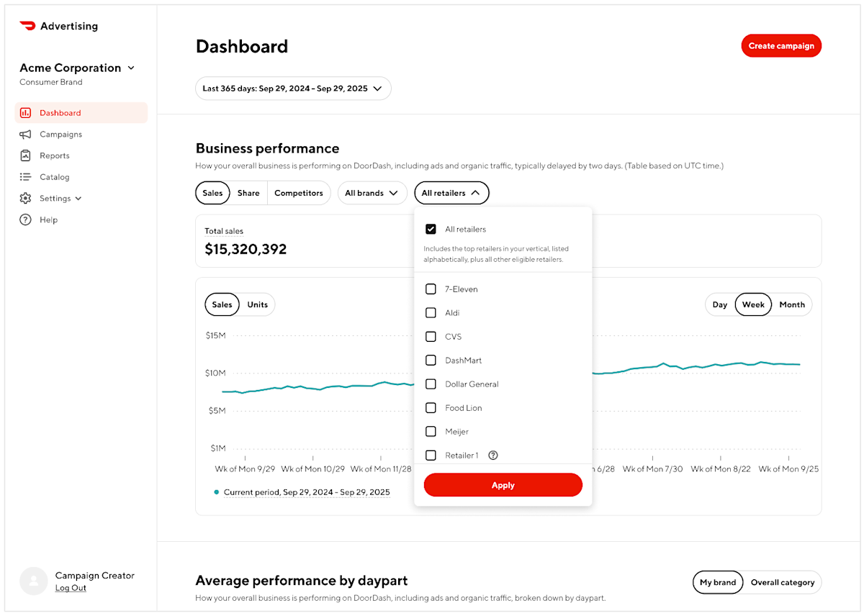Click the Campaign Creator avatar
Screen dimensions: 864x616
(x=34, y=581)
